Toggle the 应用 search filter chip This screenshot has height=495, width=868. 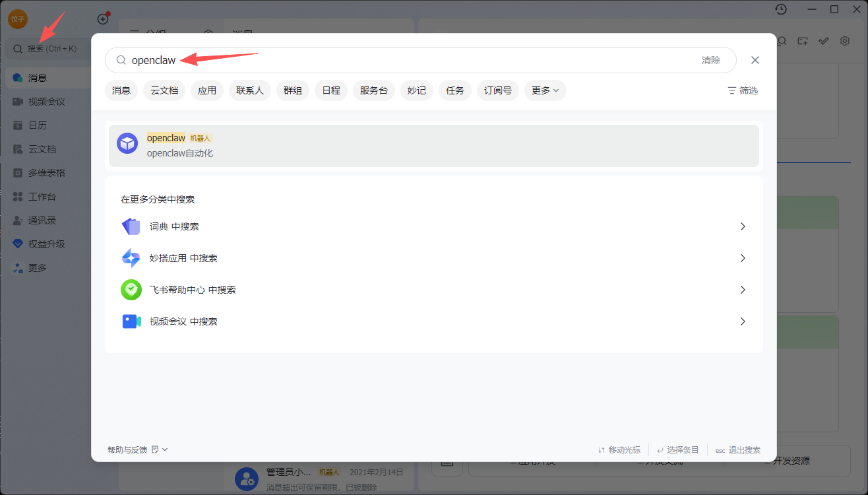207,90
